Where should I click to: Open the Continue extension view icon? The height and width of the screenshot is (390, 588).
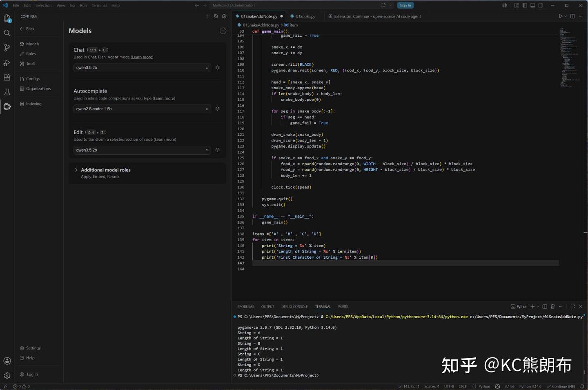pyautogui.click(x=7, y=106)
